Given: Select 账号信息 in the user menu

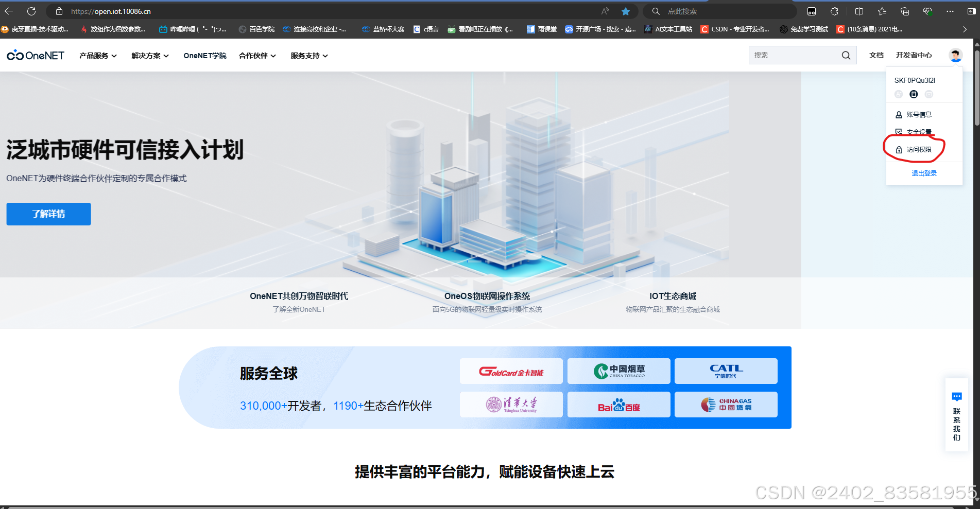Looking at the screenshot, I should [x=919, y=114].
